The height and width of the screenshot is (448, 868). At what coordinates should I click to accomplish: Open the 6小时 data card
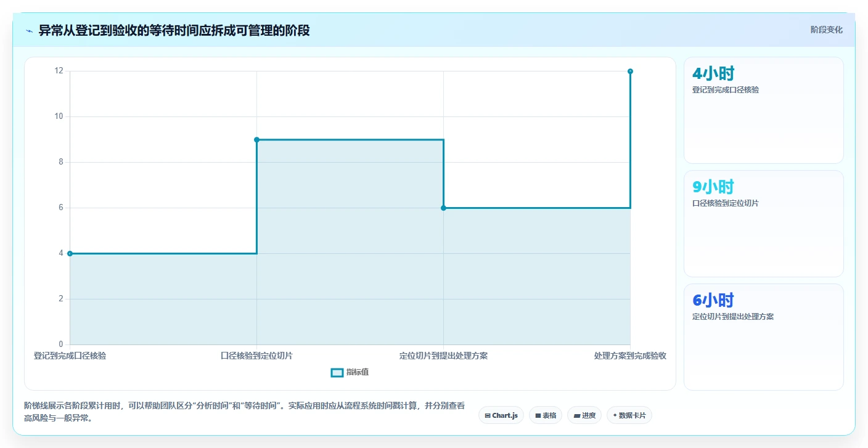764,337
